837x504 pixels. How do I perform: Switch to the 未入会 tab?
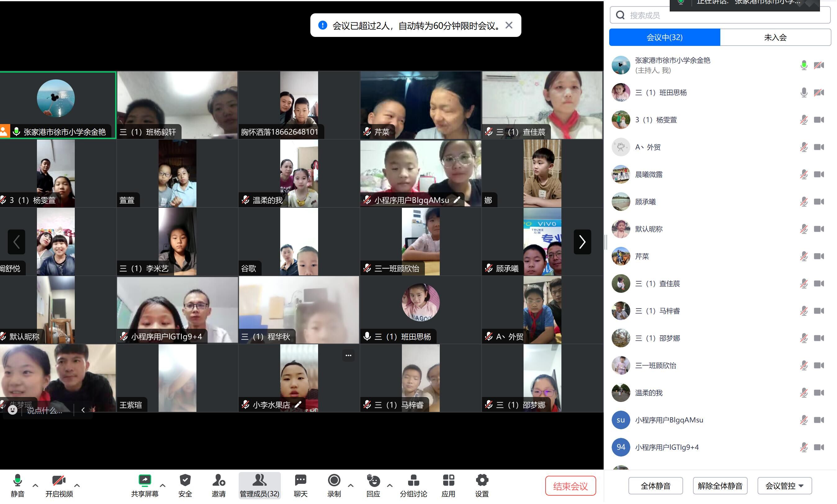775,37
